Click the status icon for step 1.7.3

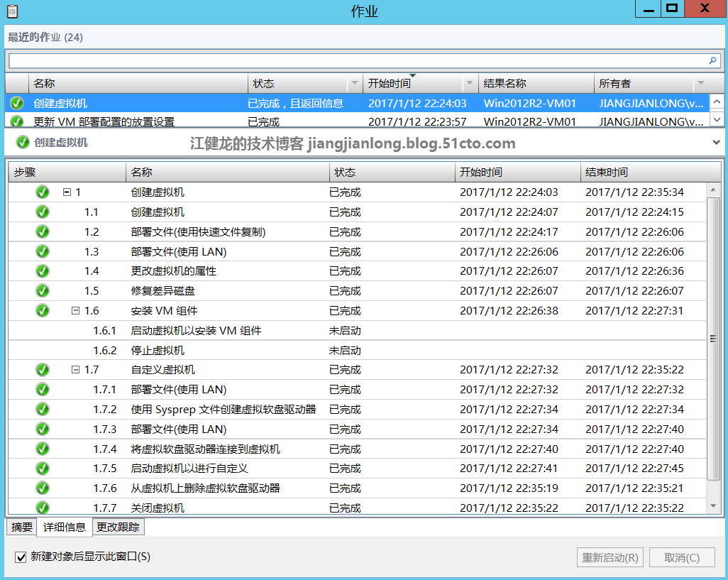click(43, 429)
